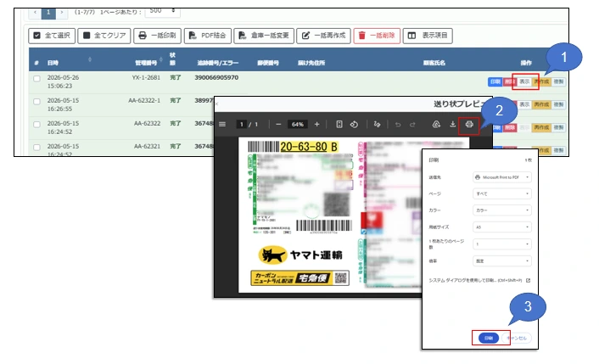This screenshot has height=364, width=599.
Task: Click the 表示 button in row AA-62322-1
Action: pos(524,104)
